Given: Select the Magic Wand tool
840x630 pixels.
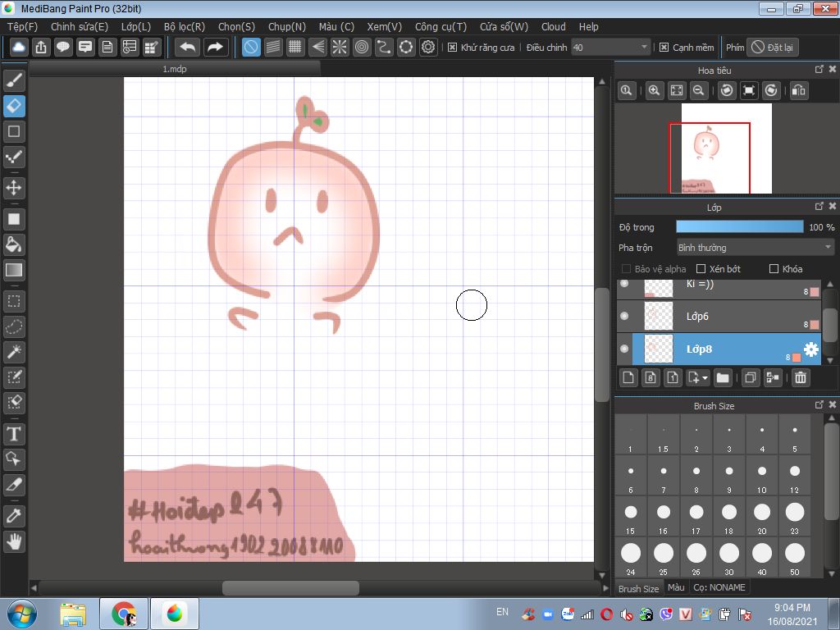Looking at the screenshot, I should point(14,351).
